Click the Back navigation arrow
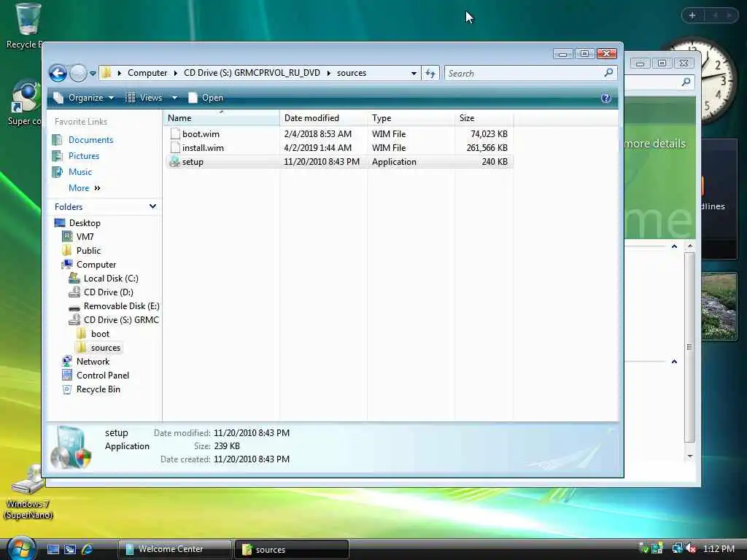Image resolution: width=747 pixels, height=560 pixels. [x=58, y=74]
